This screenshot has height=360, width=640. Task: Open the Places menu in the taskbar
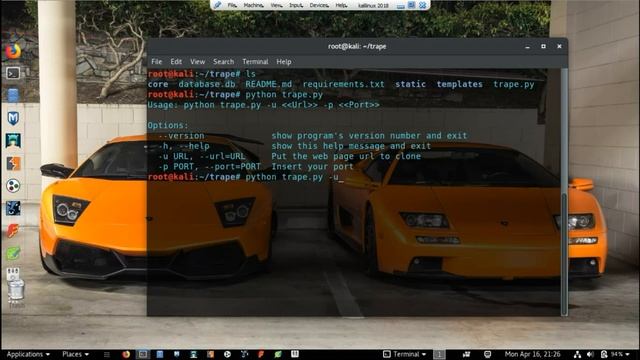coord(75,354)
